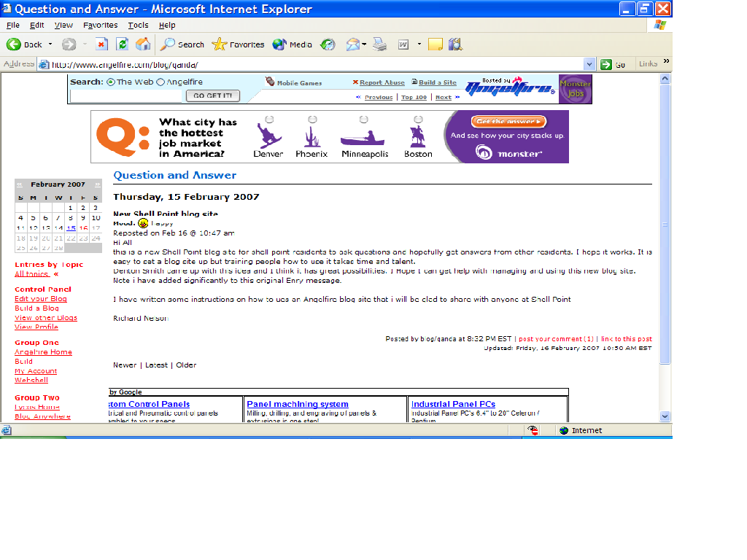This screenshot has width=747, height=560.
Task: Click the page icon in address bar
Action: coord(44,64)
